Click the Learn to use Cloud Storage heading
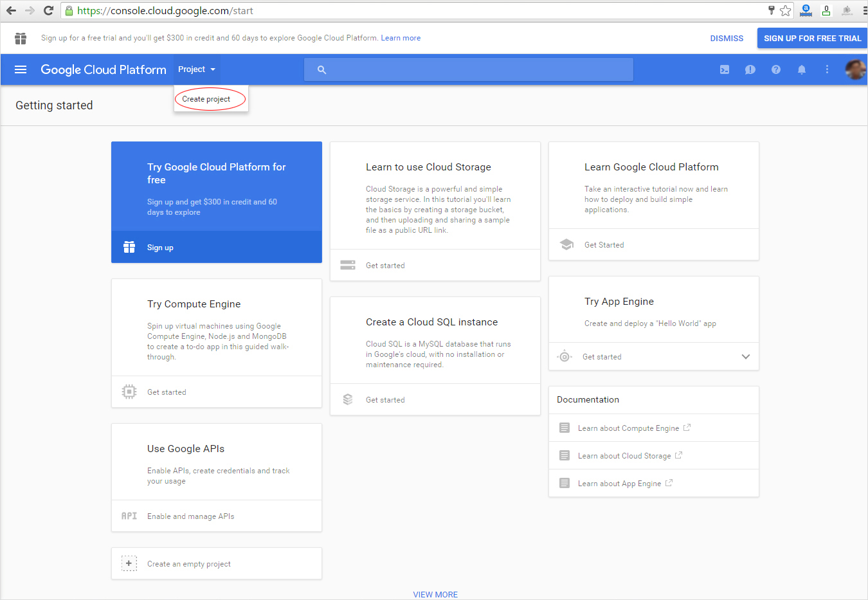This screenshot has height=600, width=868. 428,167
